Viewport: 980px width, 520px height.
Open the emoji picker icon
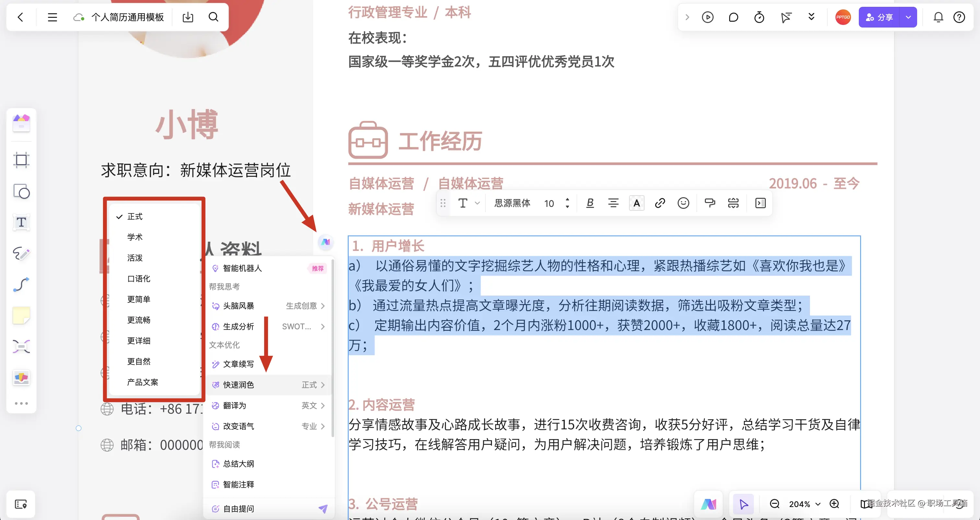click(683, 203)
